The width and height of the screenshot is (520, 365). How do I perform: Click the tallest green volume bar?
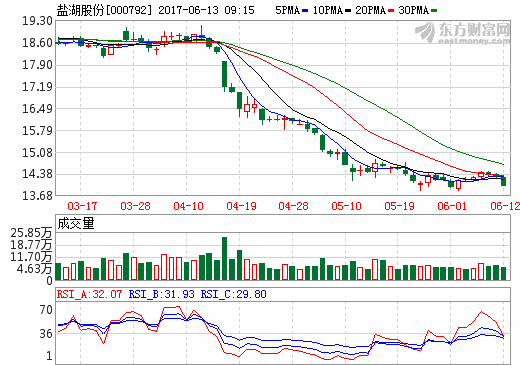tap(225, 258)
